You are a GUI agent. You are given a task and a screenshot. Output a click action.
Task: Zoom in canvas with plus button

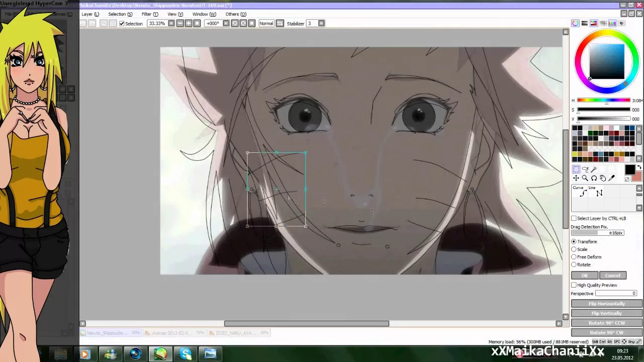tap(188, 23)
